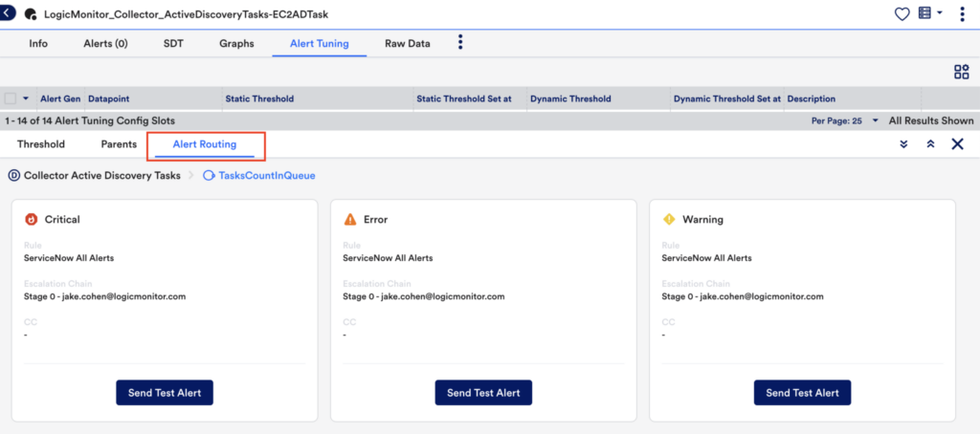Send Test Alert for Warning

803,393
